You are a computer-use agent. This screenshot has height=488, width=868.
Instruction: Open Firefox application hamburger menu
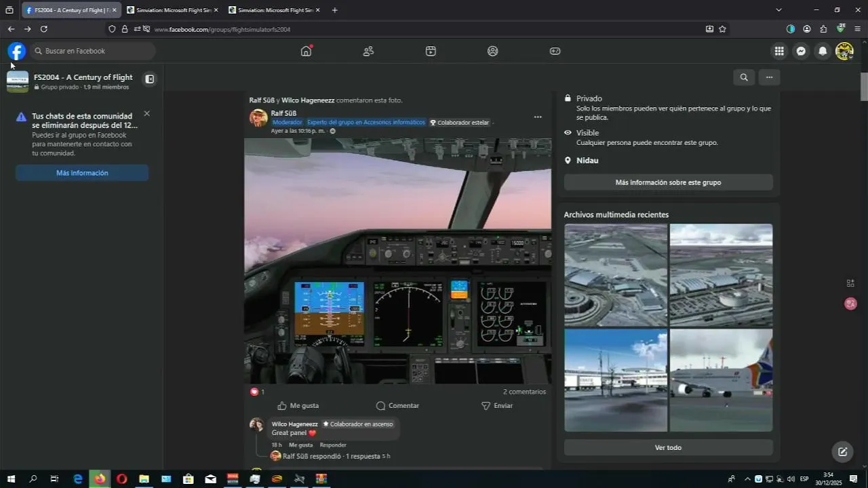pos(857,29)
